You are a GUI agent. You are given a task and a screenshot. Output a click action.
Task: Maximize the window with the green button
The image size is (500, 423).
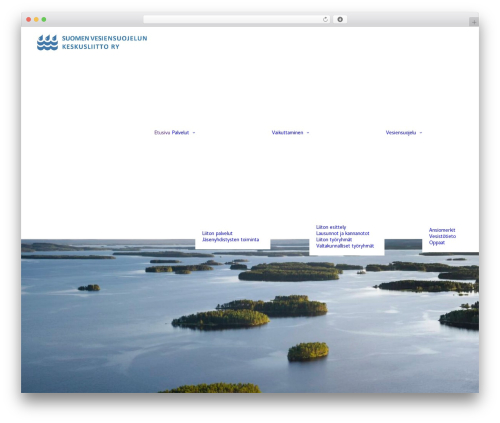click(44, 20)
